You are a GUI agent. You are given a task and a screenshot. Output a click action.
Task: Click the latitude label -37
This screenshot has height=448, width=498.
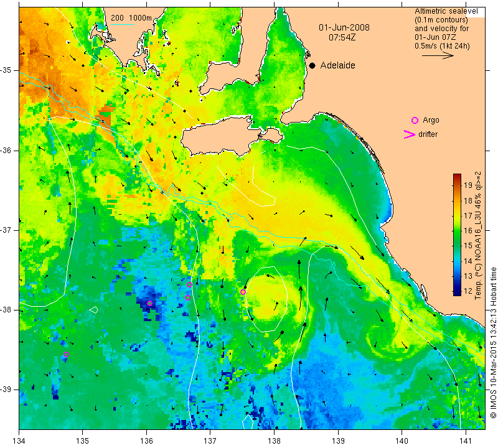pos(6,230)
